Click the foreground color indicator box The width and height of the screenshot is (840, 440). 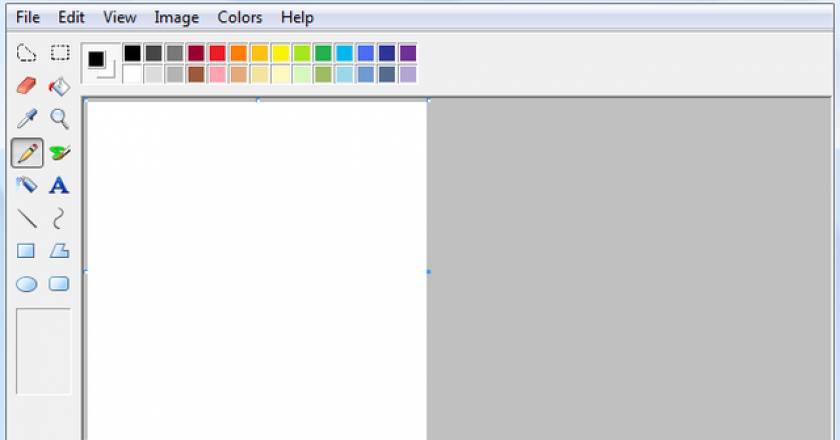[96, 59]
